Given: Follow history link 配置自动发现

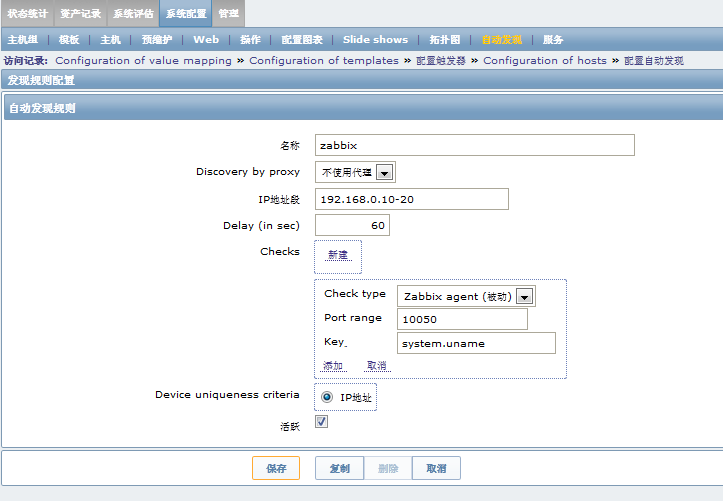Looking at the screenshot, I should (653, 61).
